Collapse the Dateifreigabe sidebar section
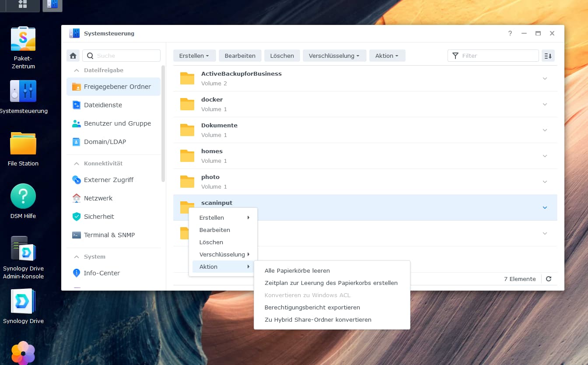 tap(77, 70)
